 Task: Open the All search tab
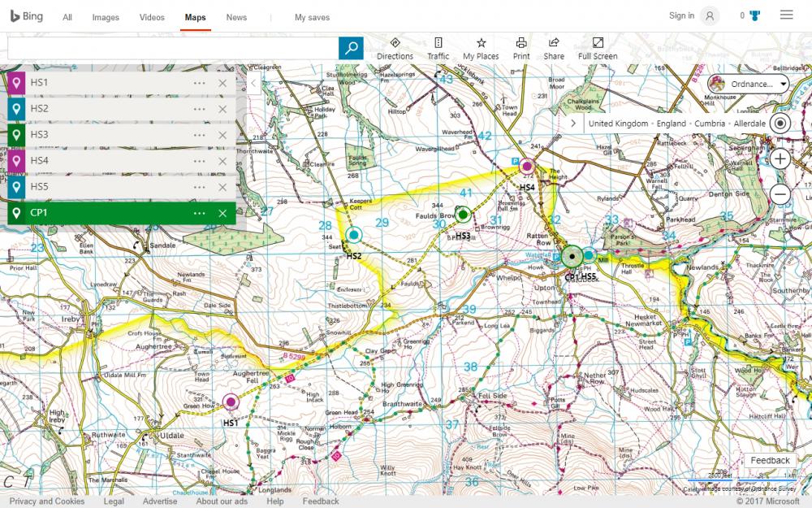(67, 17)
